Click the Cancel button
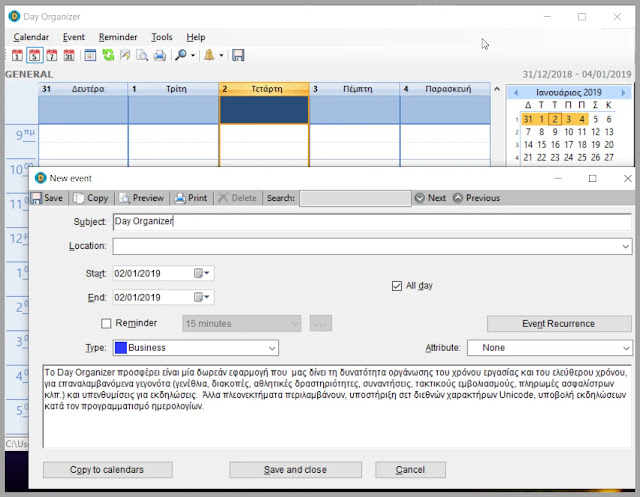 pos(410,470)
